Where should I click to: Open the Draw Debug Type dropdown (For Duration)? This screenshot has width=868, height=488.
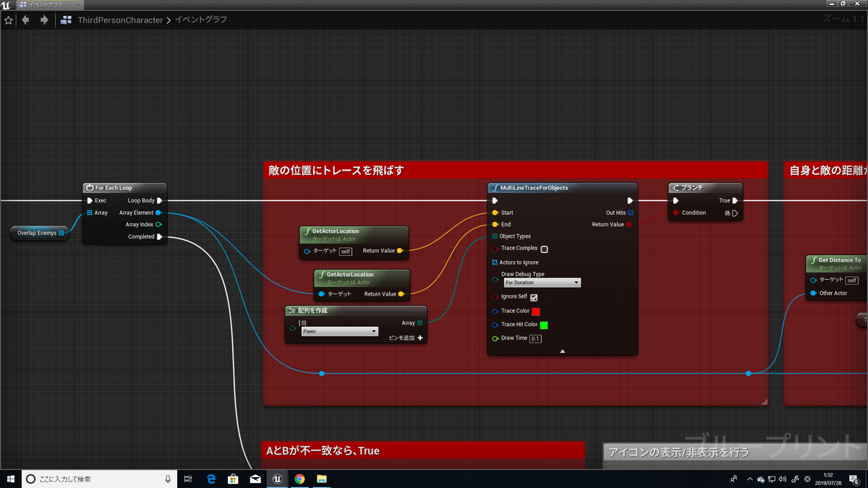[542, 283]
